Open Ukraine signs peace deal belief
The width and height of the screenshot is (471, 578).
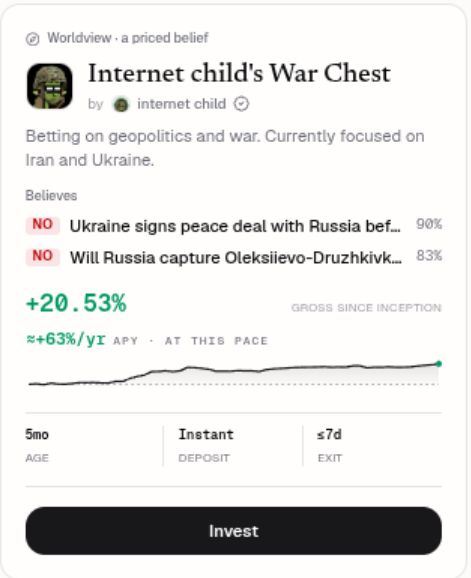pyautogui.click(x=235, y=226)
